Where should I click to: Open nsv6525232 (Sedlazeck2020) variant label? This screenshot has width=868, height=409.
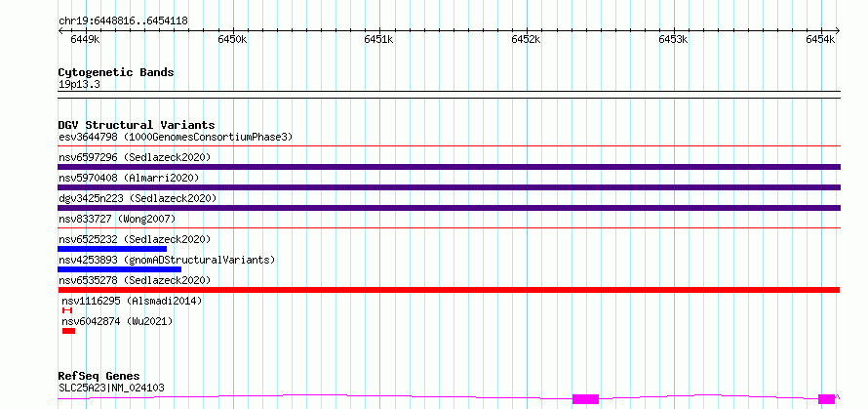pos(135,239)
